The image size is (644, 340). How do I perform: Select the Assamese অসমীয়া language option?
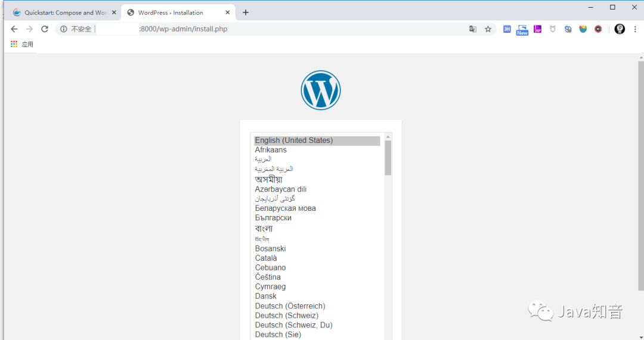pyautogui.click(x=268, y=179)
